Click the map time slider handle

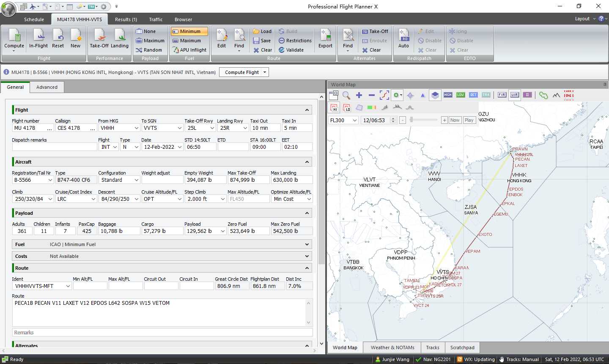coord(411,120)
